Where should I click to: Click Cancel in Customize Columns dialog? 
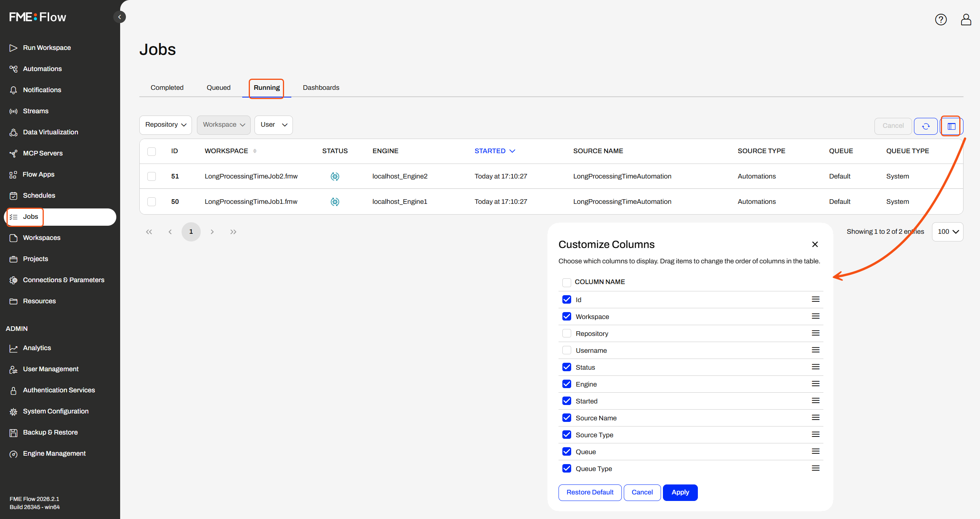click(x=642, y=493)
